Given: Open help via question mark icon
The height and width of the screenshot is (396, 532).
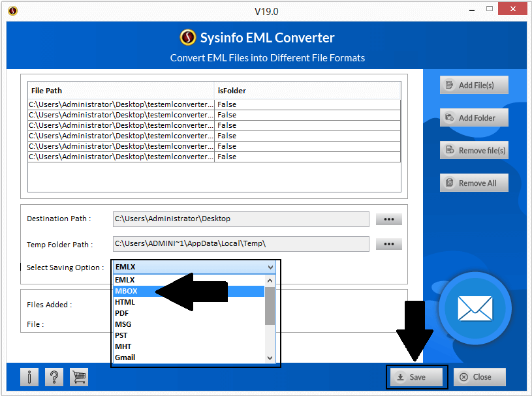Looking at the screenshot, I should coord(54,377).
